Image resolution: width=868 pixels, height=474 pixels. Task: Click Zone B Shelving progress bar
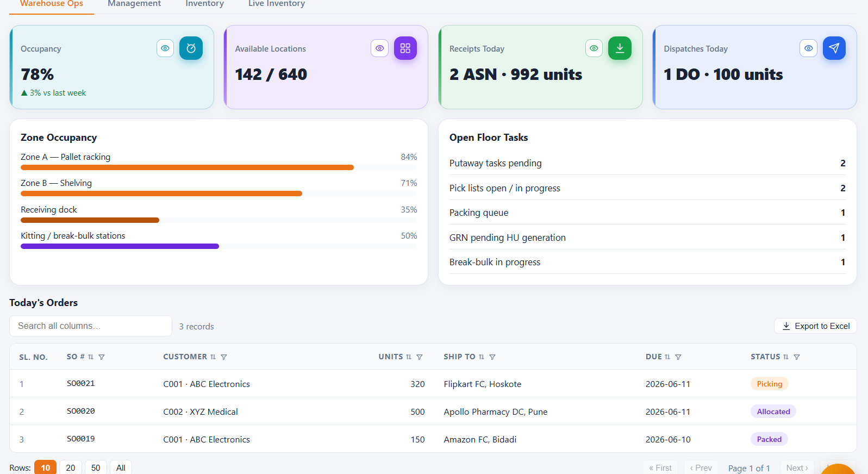[x=218, y=194]
